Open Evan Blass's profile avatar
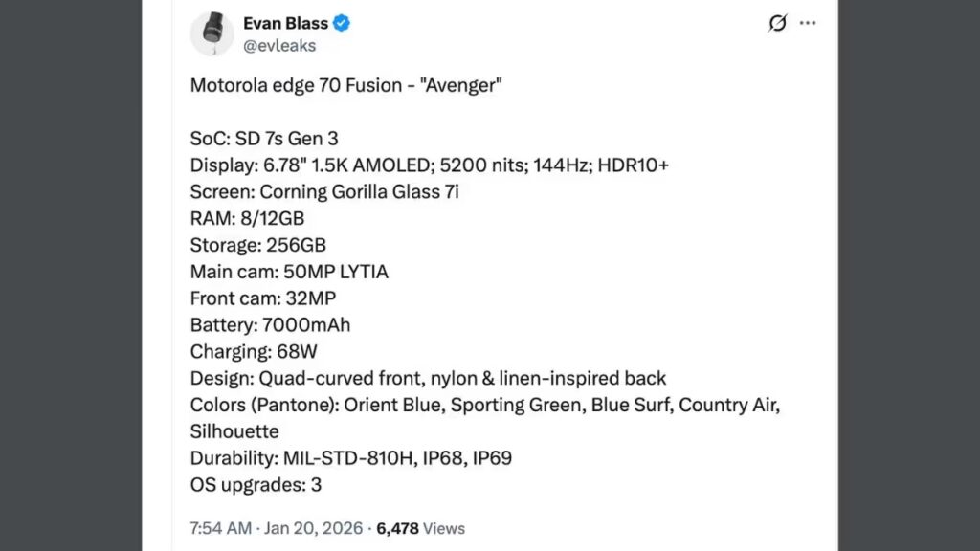Screen dimensions: 980x551 [212, 33]
